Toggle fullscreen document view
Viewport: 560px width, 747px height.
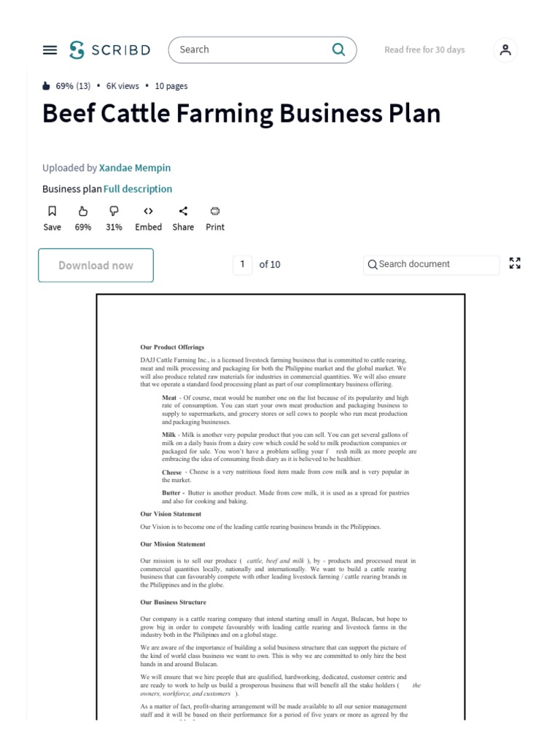(515, 264)
